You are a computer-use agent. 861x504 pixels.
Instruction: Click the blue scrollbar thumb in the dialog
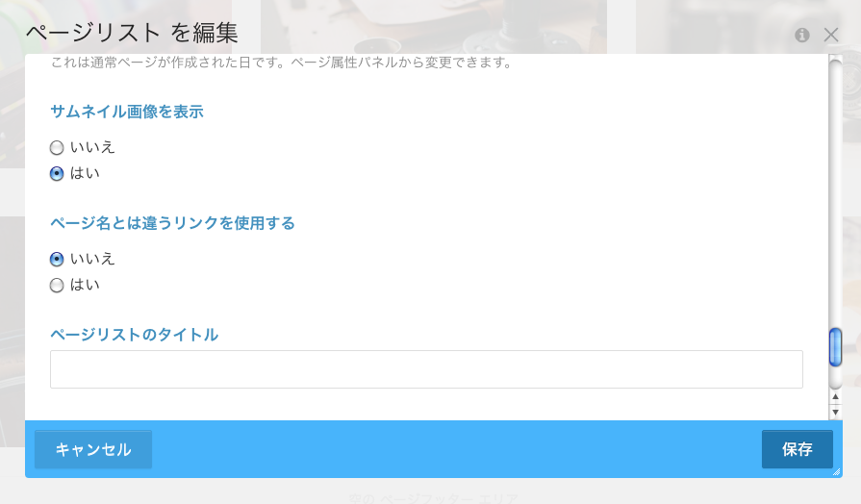[835, 347]
